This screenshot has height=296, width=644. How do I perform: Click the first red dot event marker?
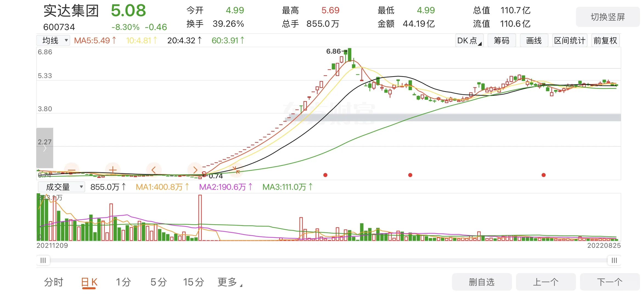[x=325, y=175]
